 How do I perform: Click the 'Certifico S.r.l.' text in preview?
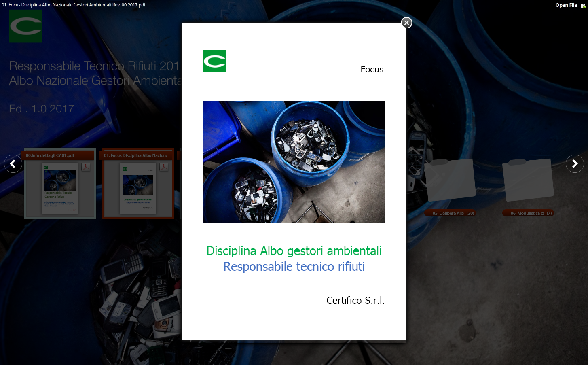click(x=355, y=301)
